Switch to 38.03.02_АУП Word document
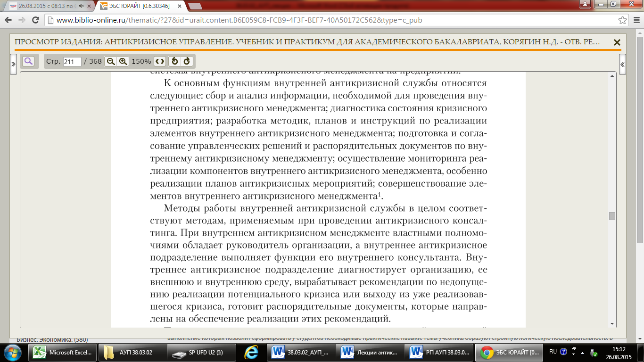The height and width of the screenshot is (362, 644). 301,353
